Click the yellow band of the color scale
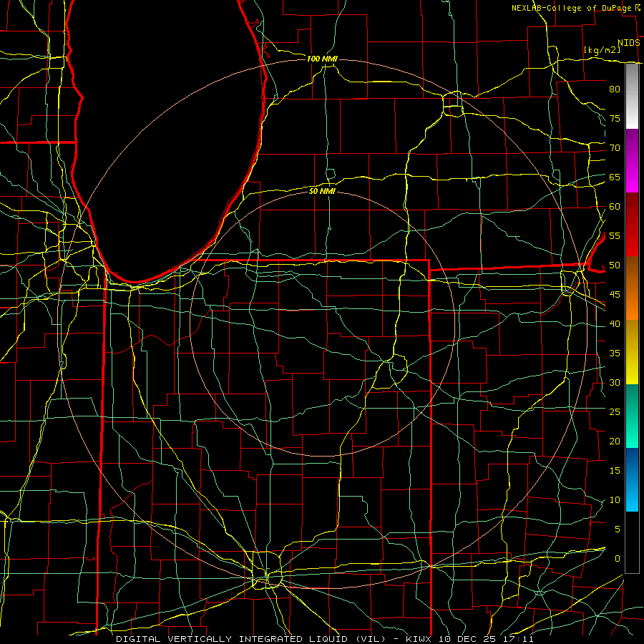Screen dimensions: 644x644 pyautogui.click(x=632, y=352)
